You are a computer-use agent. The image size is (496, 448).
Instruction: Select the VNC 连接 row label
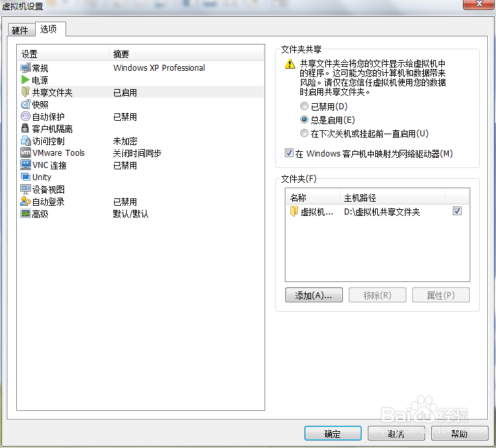pyautogui.click(x=49, y=165)
